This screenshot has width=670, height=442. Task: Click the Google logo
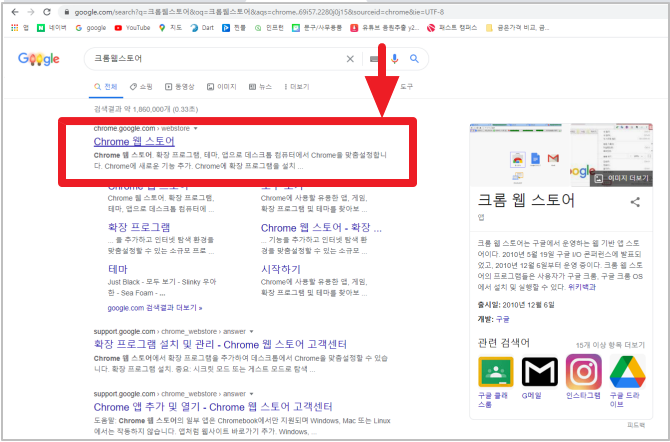[39, 59]
